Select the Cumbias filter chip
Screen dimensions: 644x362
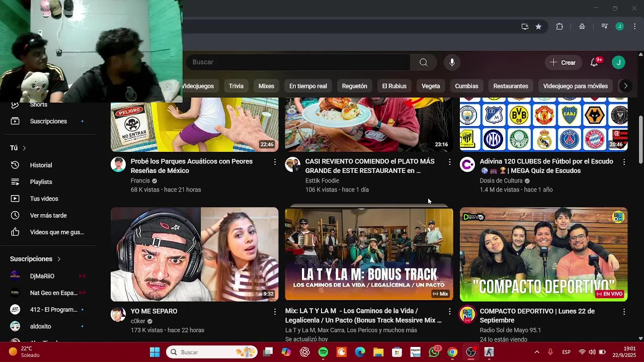466,86
